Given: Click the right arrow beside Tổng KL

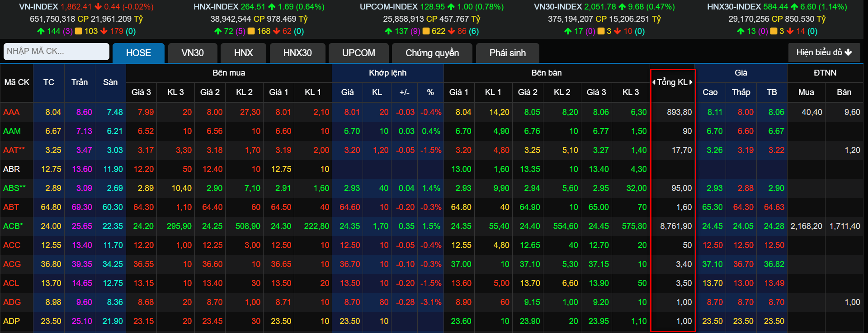Looking at the screenshot, I should [x=691, y=82].
